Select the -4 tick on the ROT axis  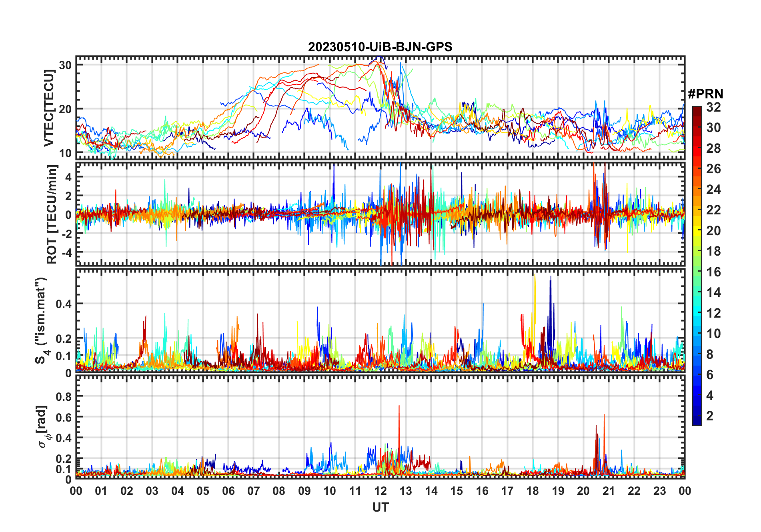tap(67, 253)
